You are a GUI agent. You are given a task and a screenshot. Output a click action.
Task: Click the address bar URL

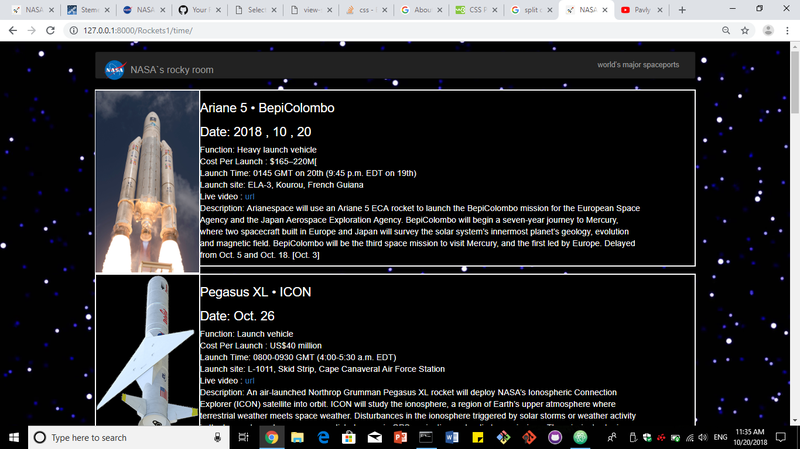(x=138, y=31)
